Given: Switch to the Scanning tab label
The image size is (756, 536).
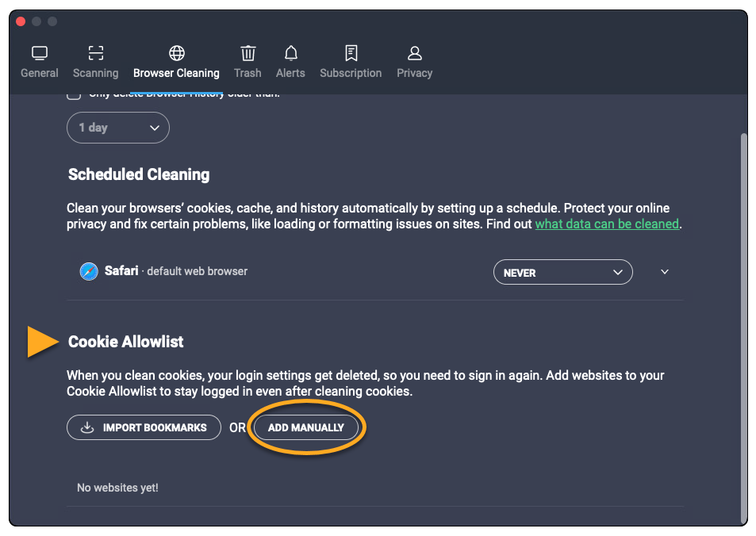Looking at the screenshot, I should tap(96, 73).
